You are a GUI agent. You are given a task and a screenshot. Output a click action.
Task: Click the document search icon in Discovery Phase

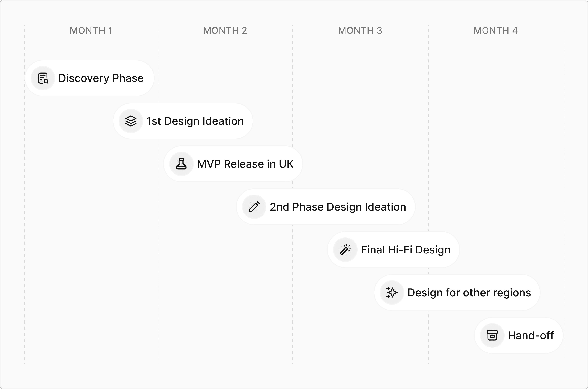click(x=43, y=78)
